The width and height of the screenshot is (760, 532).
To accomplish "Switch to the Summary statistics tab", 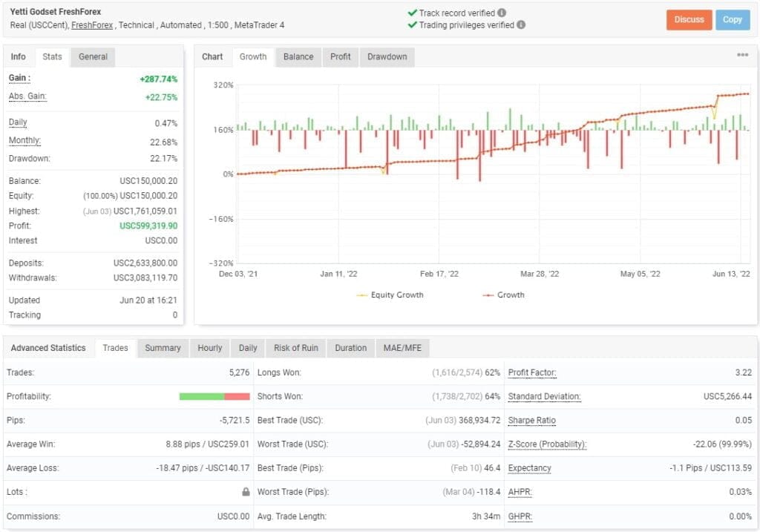I will click(x=163, y=347).
